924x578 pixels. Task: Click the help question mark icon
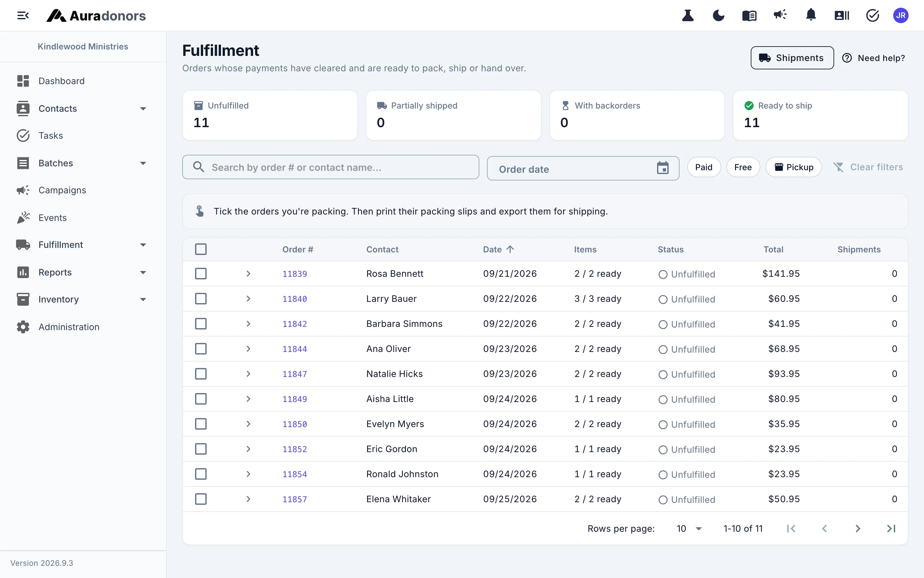pyautogui.click(x=847, y=58)
